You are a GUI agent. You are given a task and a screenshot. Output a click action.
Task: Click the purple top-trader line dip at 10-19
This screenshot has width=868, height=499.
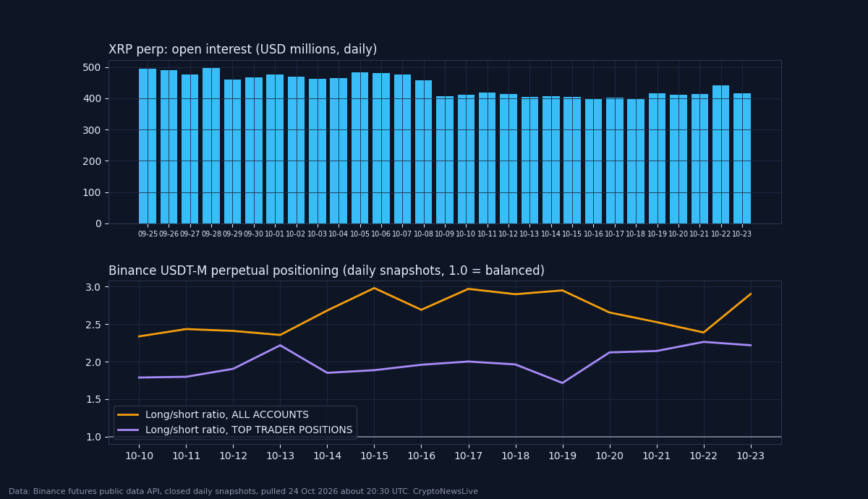click(563, 383)
